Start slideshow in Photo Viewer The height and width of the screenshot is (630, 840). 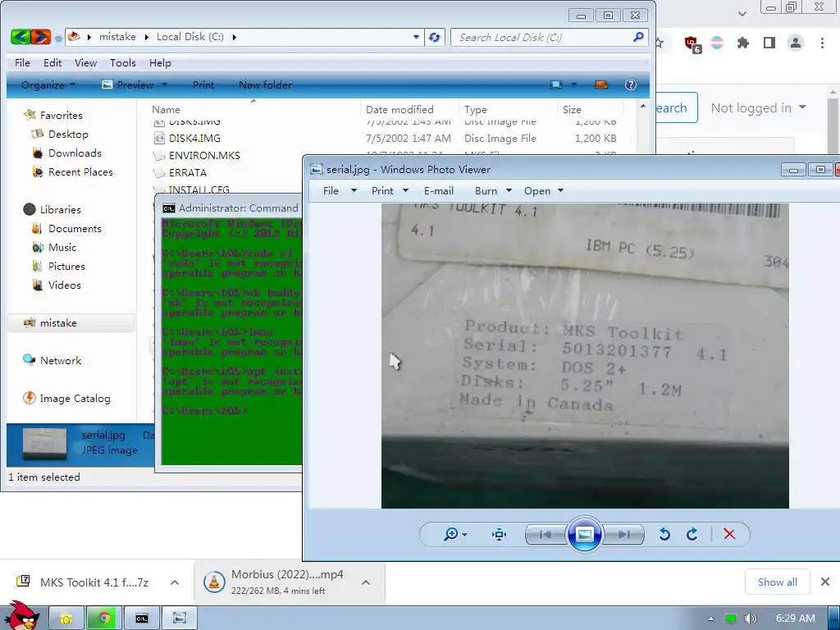584,534
